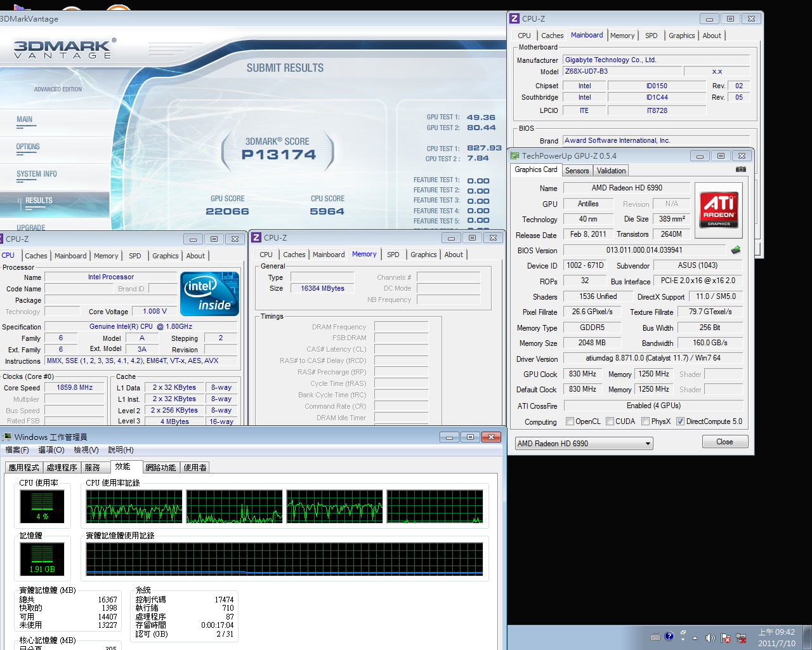
Task: Click the GPU-Z screenshot camera icon
Action: pos(740,169)
